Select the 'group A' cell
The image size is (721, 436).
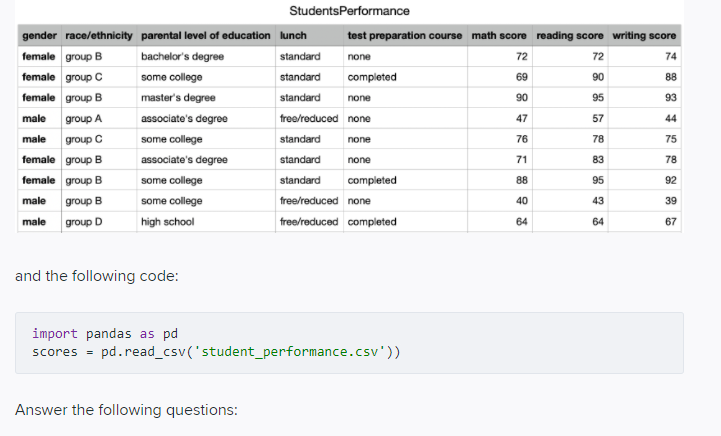coord(85,118)
